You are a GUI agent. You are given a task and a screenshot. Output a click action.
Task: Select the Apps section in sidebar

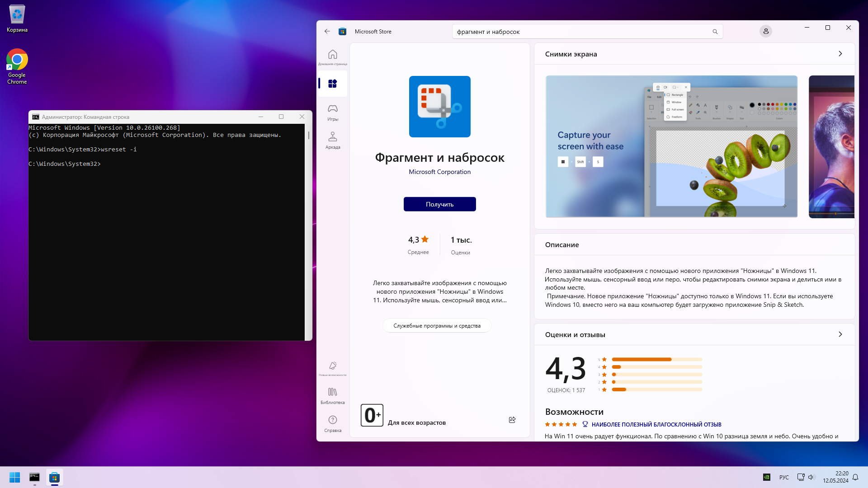[x=332, y=84]
